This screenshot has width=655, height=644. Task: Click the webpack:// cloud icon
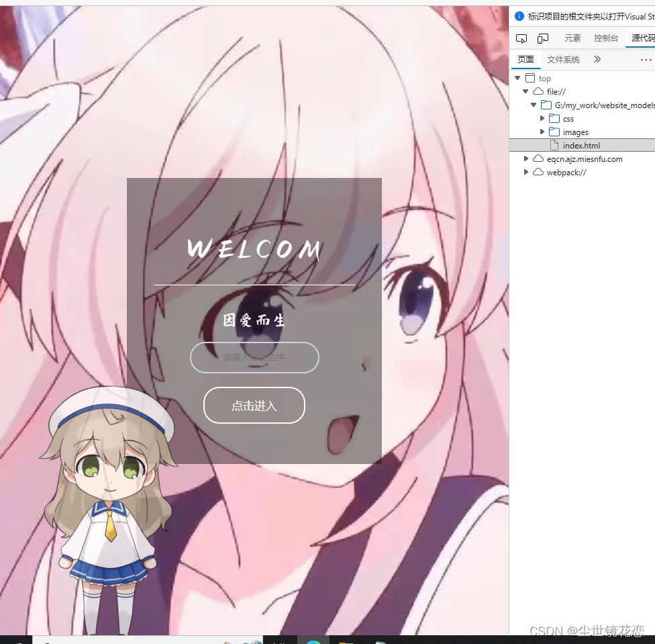tap(538, 172)
